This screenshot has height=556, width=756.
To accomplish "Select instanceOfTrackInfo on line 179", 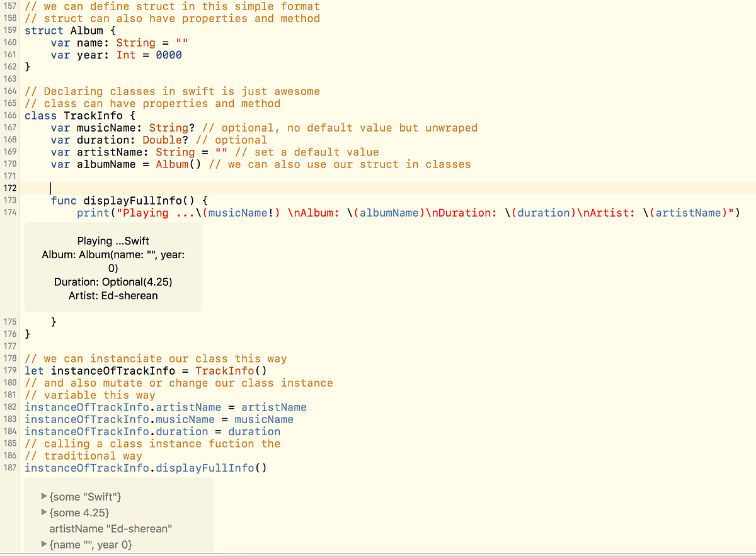I will pos(104,370).
